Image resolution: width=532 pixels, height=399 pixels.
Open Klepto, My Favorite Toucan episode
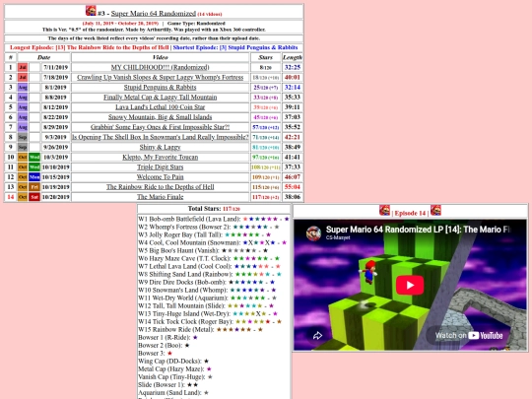pos(161,157)
